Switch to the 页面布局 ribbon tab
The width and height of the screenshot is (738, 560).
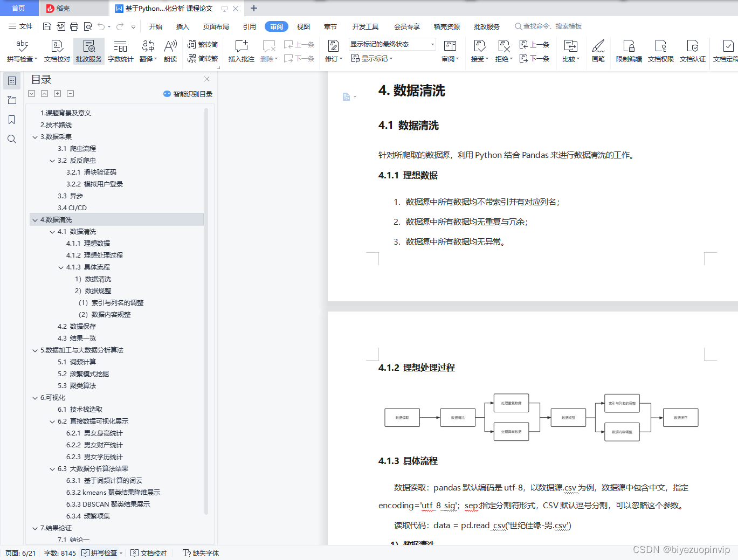click(216, 26)
